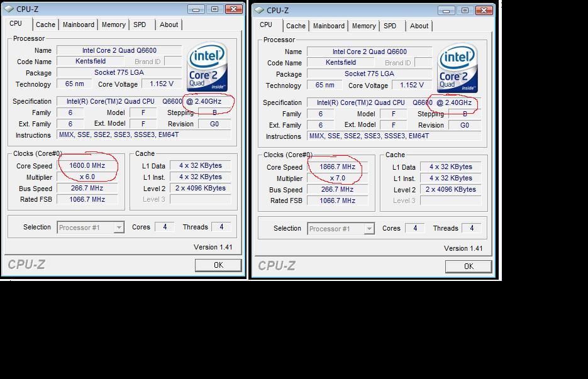This screenshot has height=379, width=588.
Task: Click OK in the right CPU-Z window
Action: click(469, 266)
